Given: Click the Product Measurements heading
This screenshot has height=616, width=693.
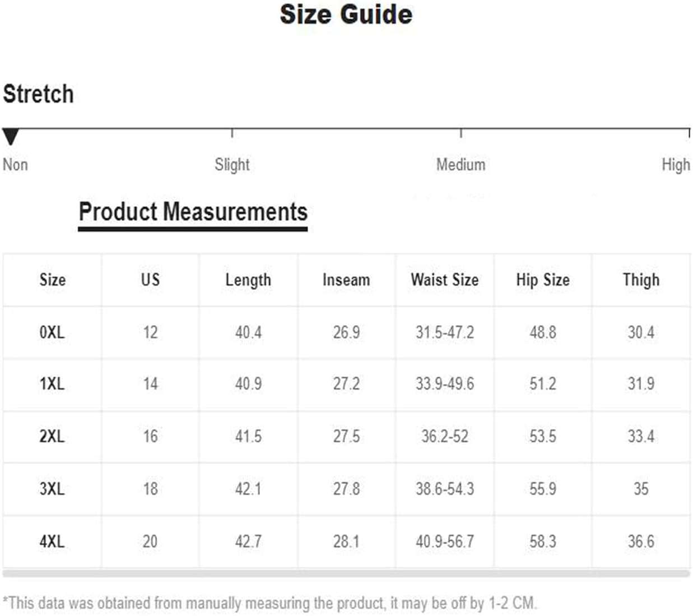Looking at the screenshot, I should [193, 212].
